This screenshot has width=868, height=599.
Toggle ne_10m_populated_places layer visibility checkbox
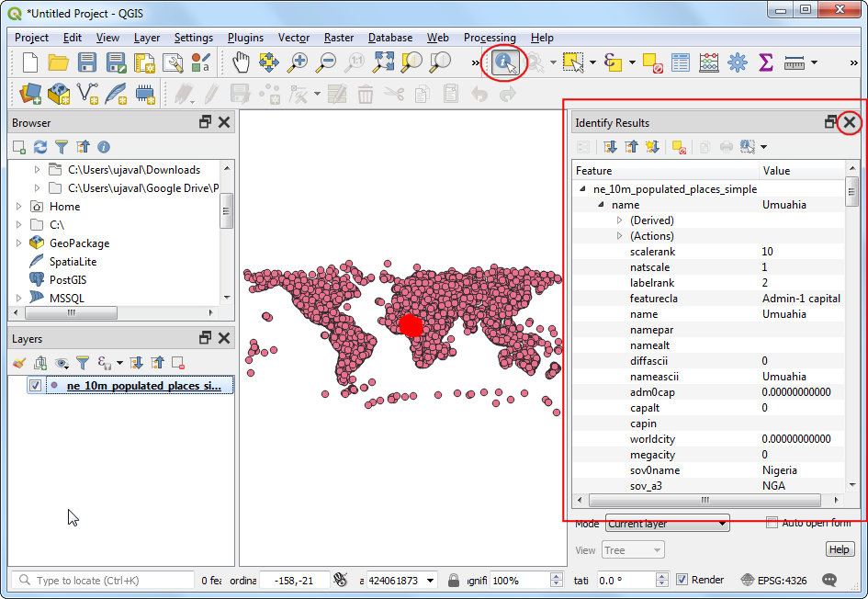35,386
